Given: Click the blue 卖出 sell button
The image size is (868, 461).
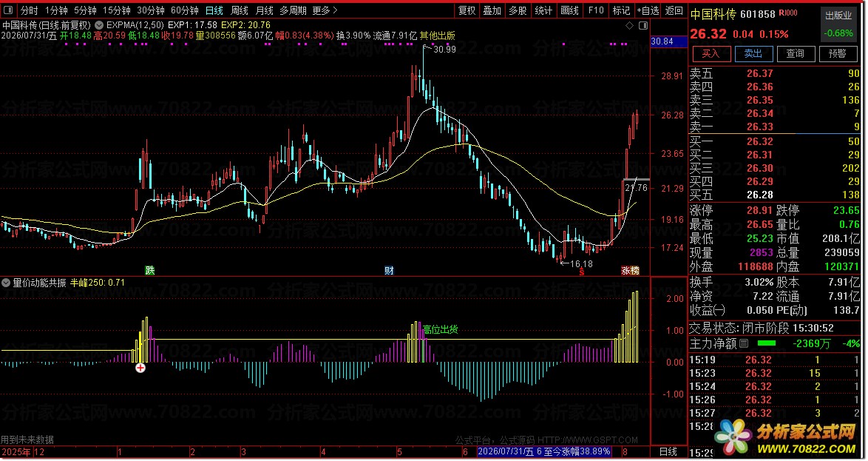Looking at the screenshot, I should [753, 53].
